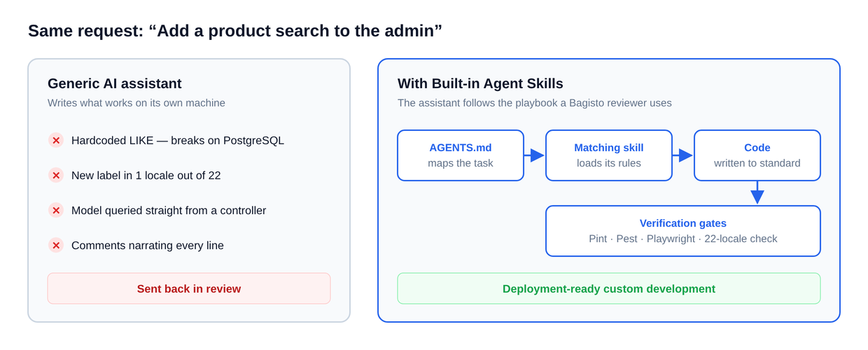The image size is (868, 350).
Task: Select the Verification gates box
Action: tap(683, 231)
